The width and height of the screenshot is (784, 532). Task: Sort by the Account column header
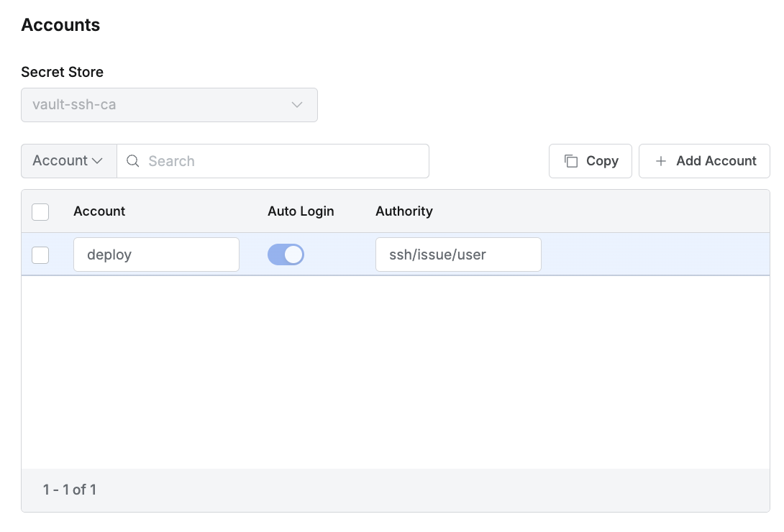pos(99,211)
